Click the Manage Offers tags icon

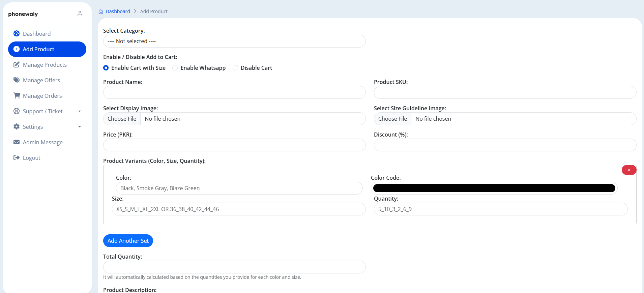pos(17,80)
